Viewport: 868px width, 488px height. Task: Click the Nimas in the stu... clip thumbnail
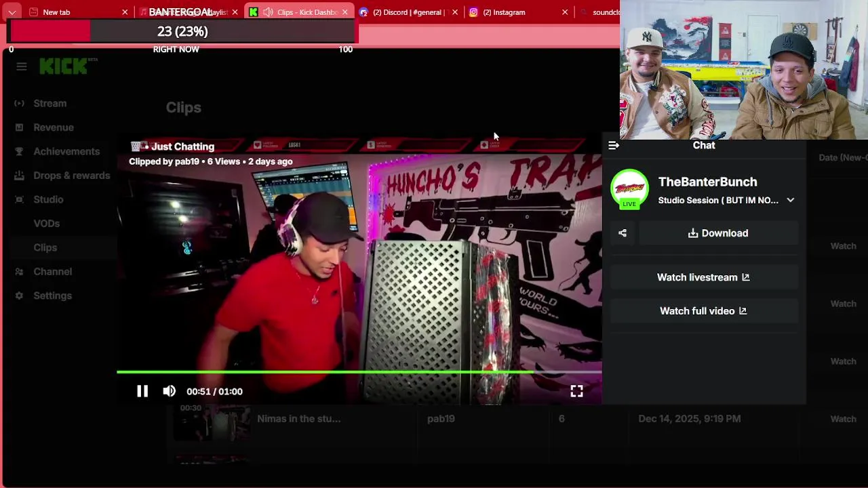[x=212, y=422]
